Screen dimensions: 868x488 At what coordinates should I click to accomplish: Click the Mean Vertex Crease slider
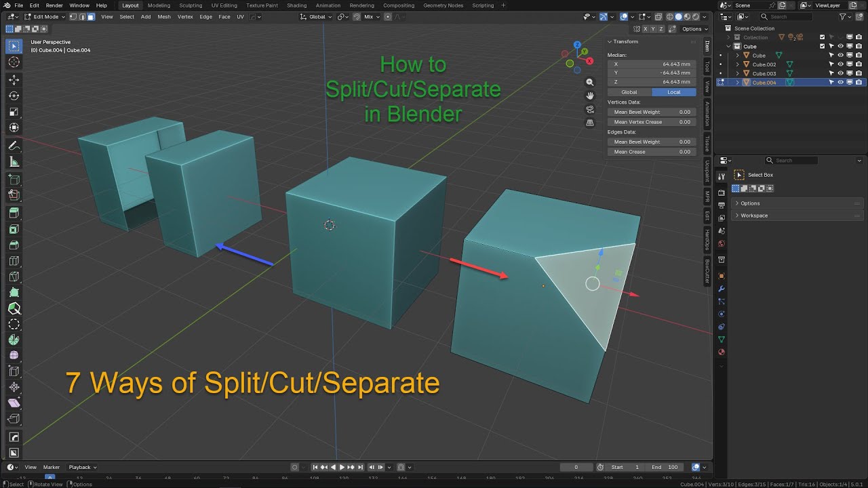point(651,122)
